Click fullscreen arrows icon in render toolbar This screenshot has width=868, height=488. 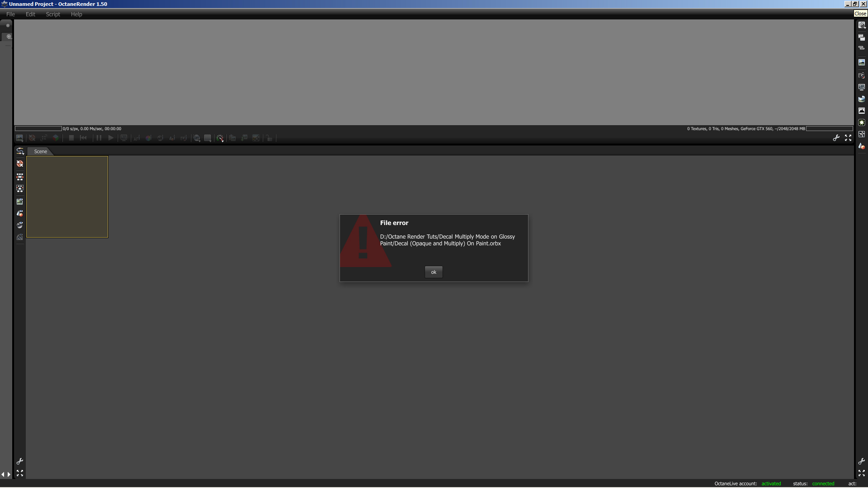(x=848, y=138)
